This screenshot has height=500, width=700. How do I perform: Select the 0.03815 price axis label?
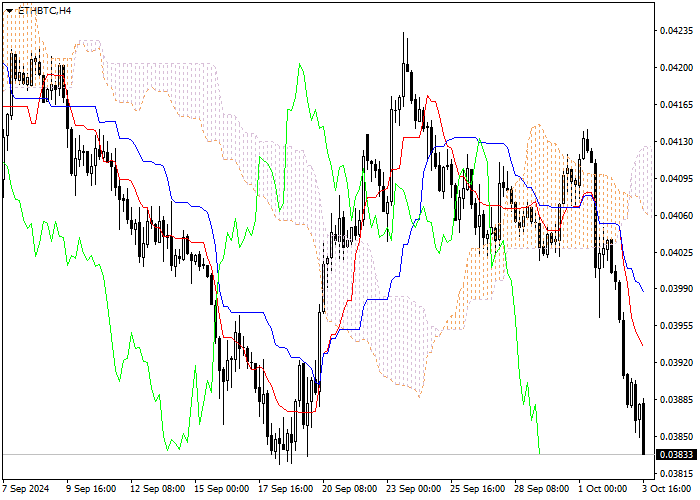[677, 473]
